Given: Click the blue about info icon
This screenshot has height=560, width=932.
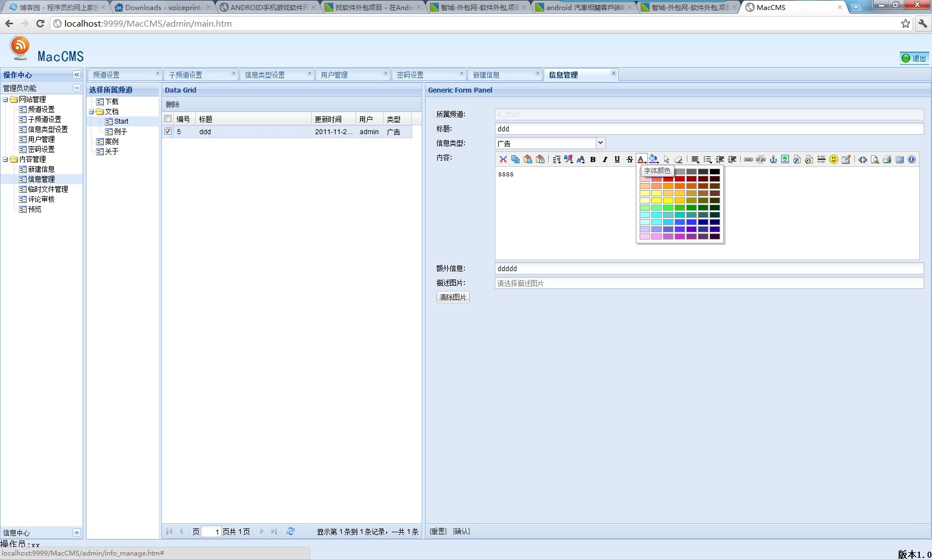Looking at the screenshot, I should coord(911,159).
